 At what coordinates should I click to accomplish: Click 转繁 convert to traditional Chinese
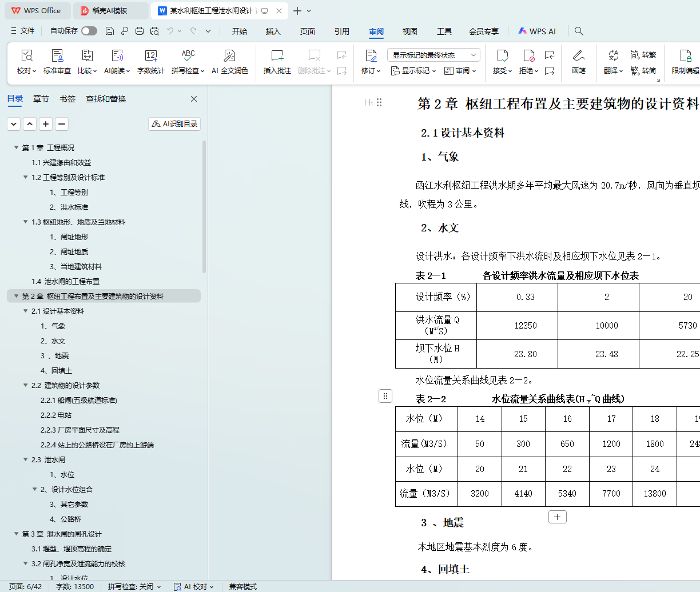[x=643, y=55]
